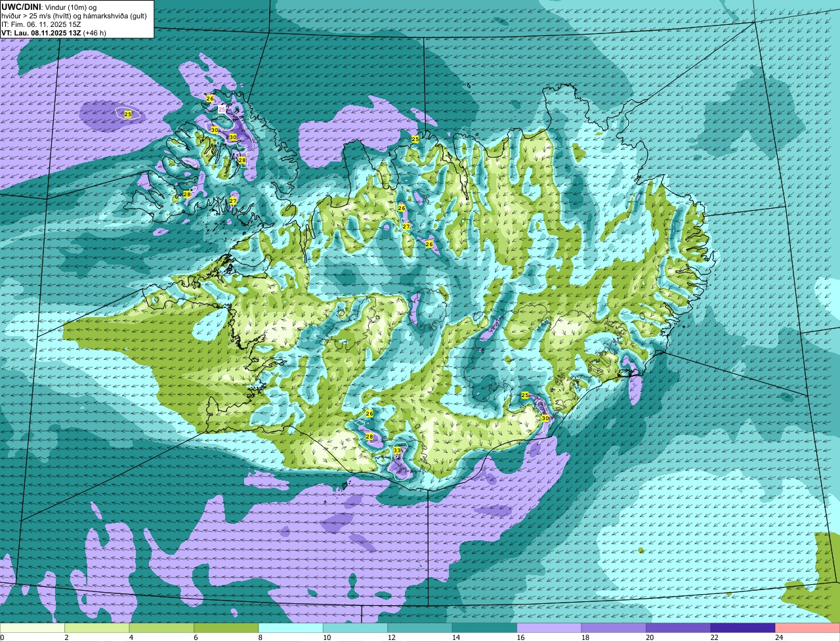Click the scale label '6'
Viewport: 840px width, 642px height.
click(x=195, y=637)
